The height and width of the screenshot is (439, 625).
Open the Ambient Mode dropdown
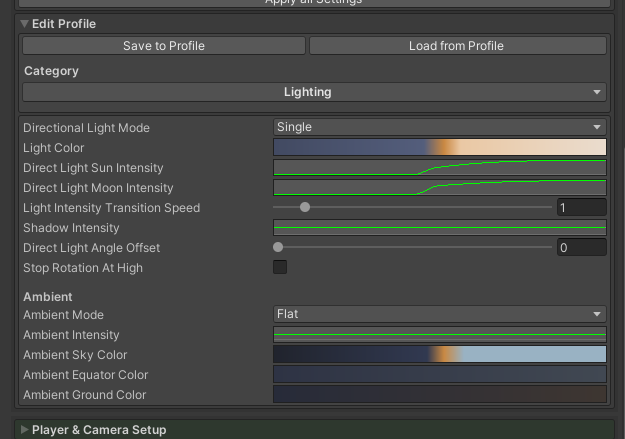pyautogui.click(x=440, y=314)
